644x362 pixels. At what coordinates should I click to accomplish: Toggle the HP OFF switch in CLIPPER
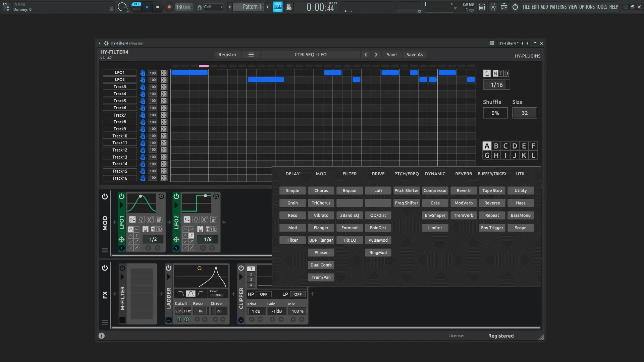pyautogui.click(x=264, y=294)
